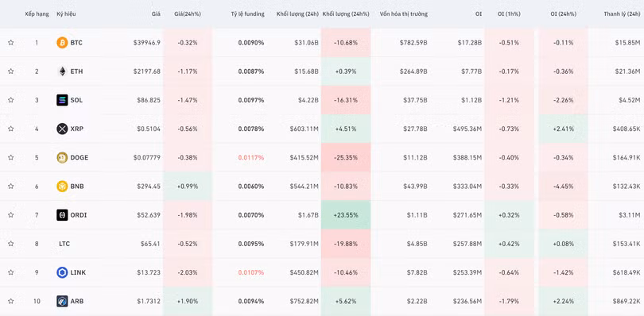
Task: Toggle the LINK favorite star
Action: pyautogui.click(x=10, y=272)
